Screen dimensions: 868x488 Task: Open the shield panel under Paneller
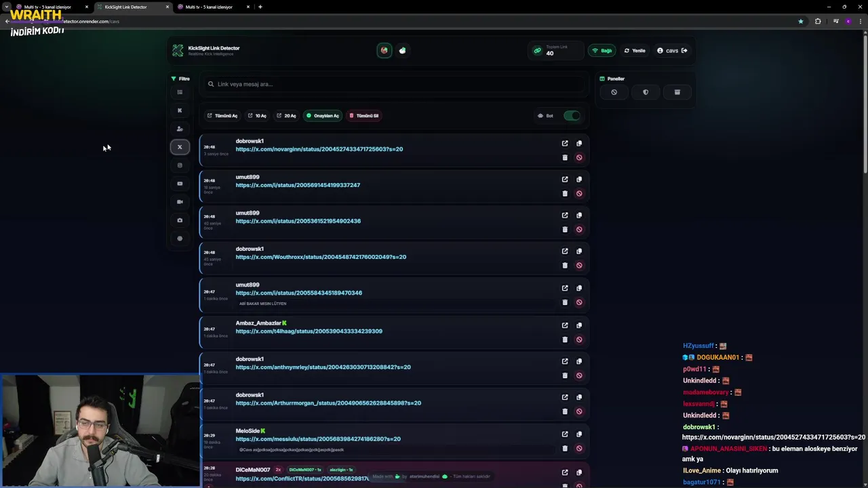646,92
